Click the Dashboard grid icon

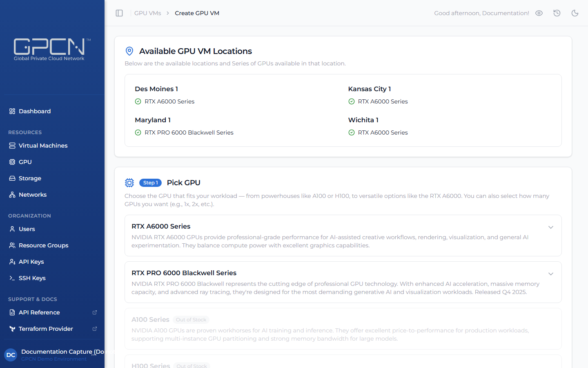pyautogui.click(x=12, y=111)
